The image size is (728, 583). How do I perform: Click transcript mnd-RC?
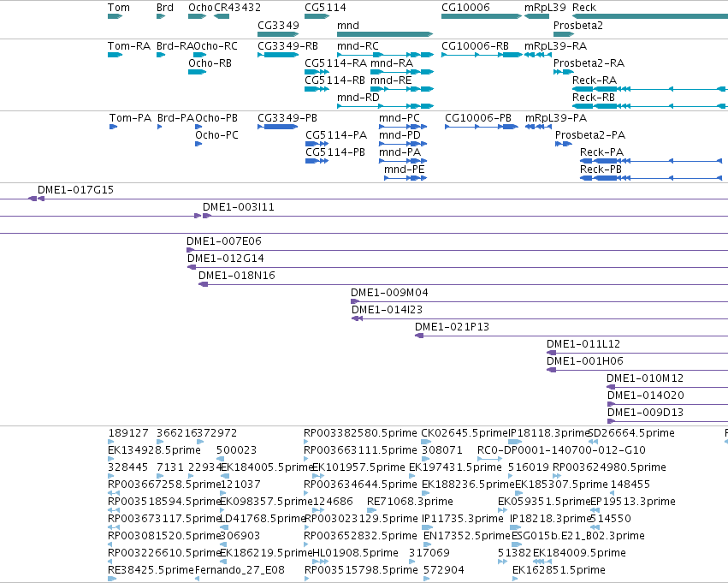point(385,55)
